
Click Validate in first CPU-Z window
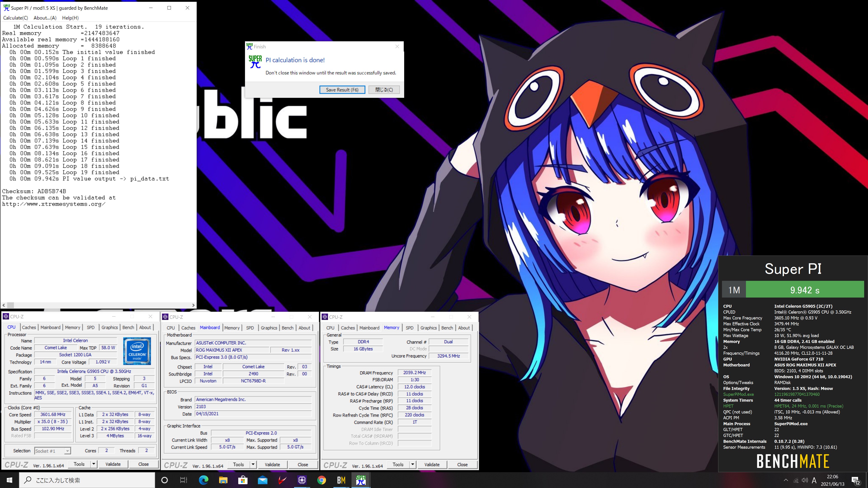(113, 464)
